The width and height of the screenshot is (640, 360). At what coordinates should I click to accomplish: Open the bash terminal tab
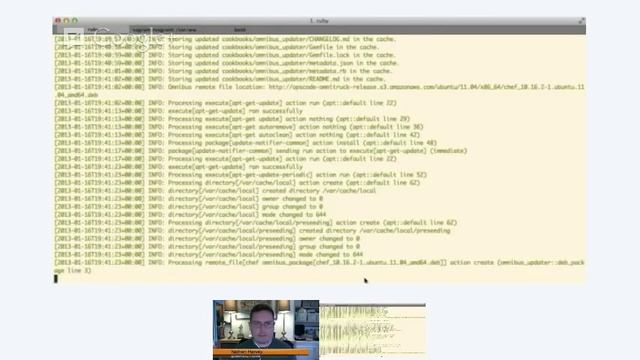pyautogui.click(x=240, y=30)
